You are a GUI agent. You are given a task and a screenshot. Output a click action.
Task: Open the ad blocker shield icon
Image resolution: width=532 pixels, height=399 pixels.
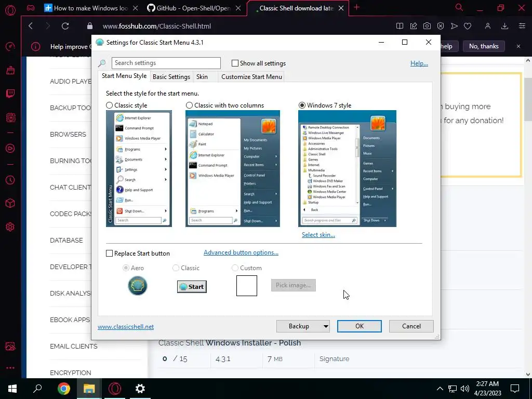pyautogui.click(x=441, y=26)
